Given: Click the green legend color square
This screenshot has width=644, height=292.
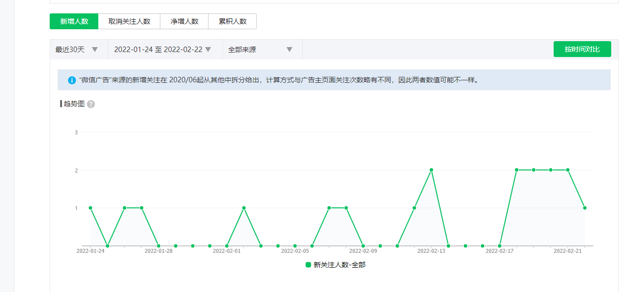Looking at the screenshot, I should coord(308,265).
